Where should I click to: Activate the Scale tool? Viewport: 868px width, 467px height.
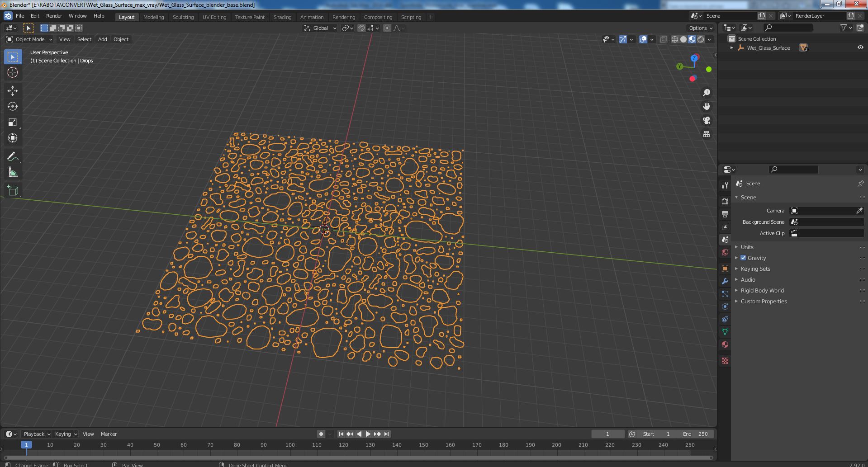[13, 122]
